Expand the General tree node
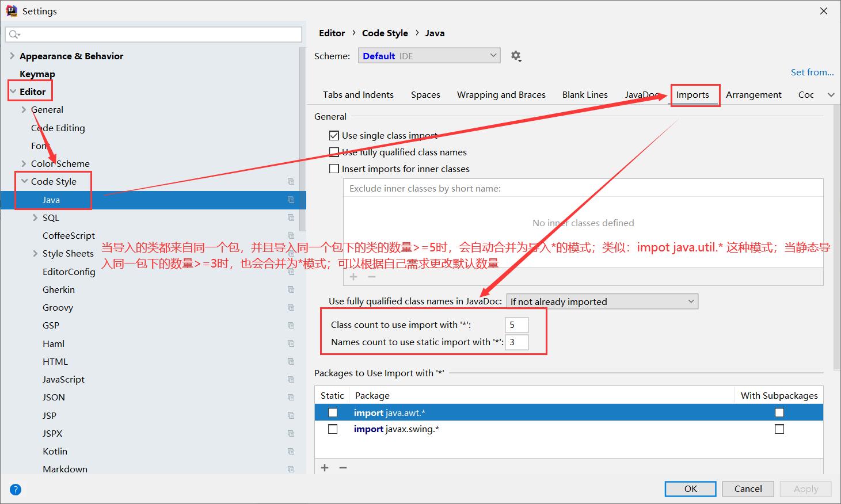The image size is (841, 504). [24, 109]
